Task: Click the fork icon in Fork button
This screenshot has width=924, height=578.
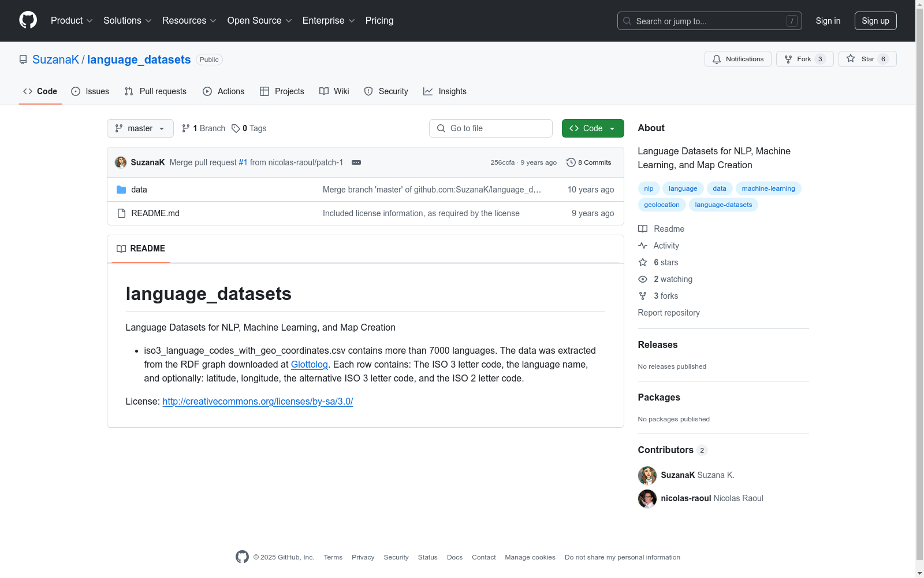Action: click(x=788, y=59)
